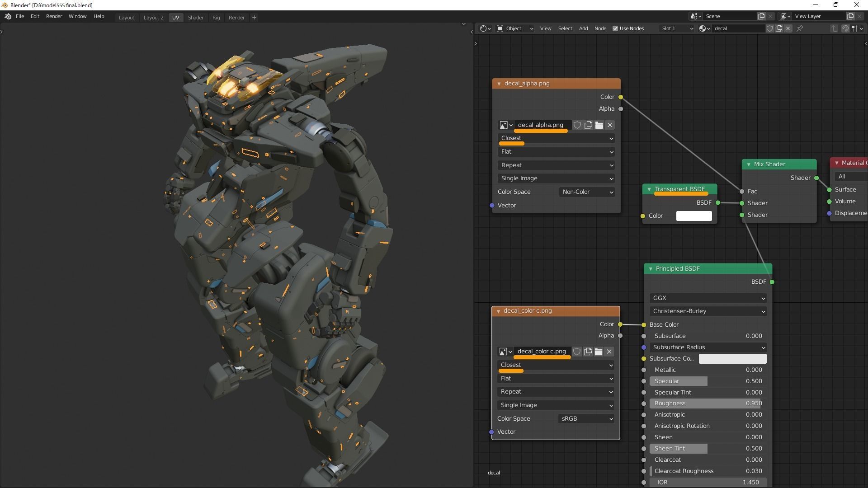The image size is (868, 488).
Task: Unlink image X in decal_color c.png node
Action: 609,352
